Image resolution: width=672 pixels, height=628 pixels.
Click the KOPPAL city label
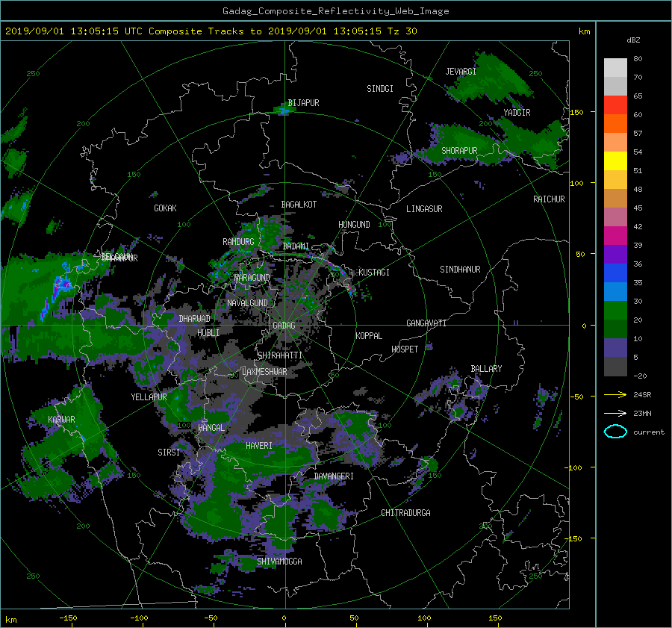point(369,336)
